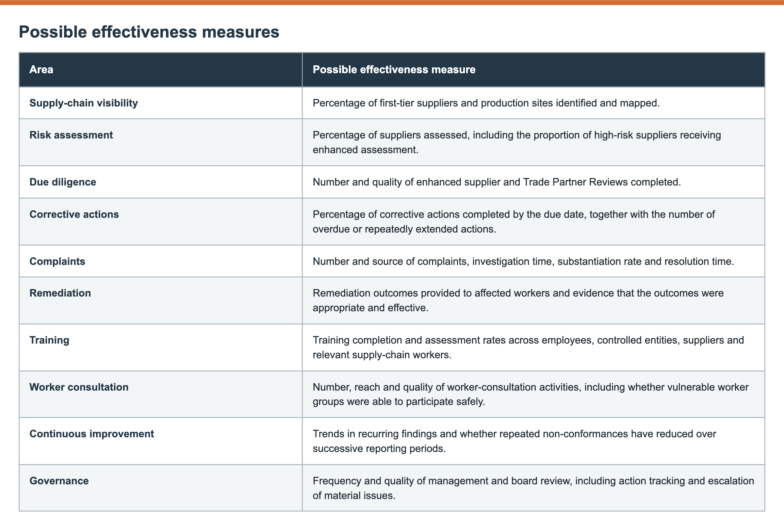Viewport: 784px width, 532px height.
Task: Select the recurring findings trends measure text
Action: pos(514,441)
